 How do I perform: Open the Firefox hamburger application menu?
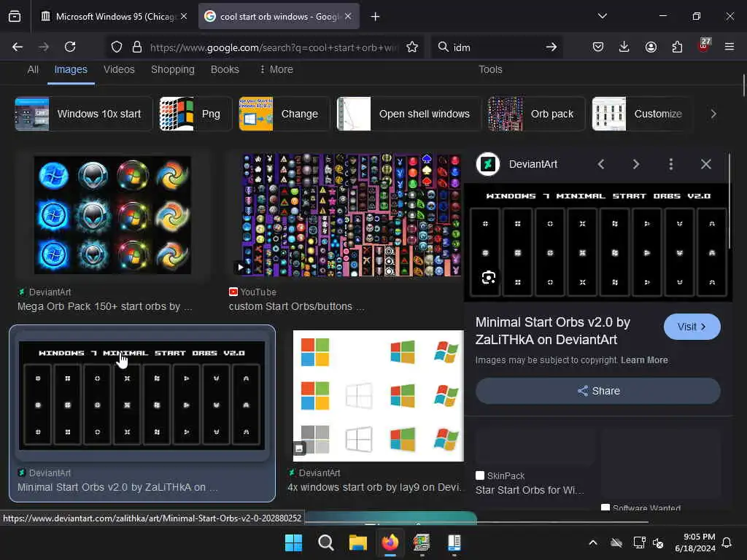click(x=729, y=47)
